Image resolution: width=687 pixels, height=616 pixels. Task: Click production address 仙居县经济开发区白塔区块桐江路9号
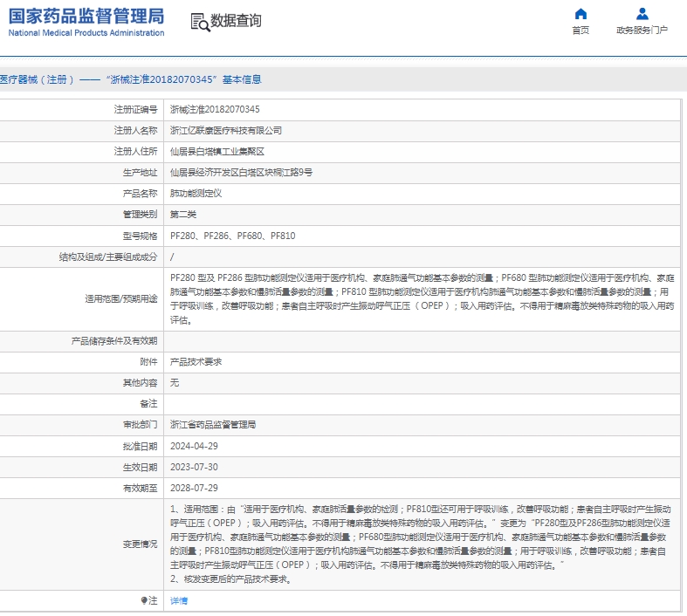242,173
